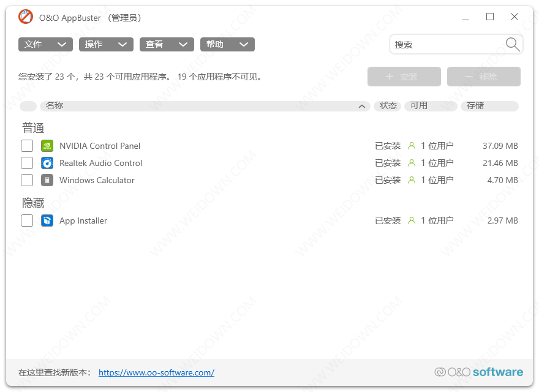Viewport: 539px width, 392px height.
Task: Sort by the 状态 column header
Action: click(x=387, y=106)
